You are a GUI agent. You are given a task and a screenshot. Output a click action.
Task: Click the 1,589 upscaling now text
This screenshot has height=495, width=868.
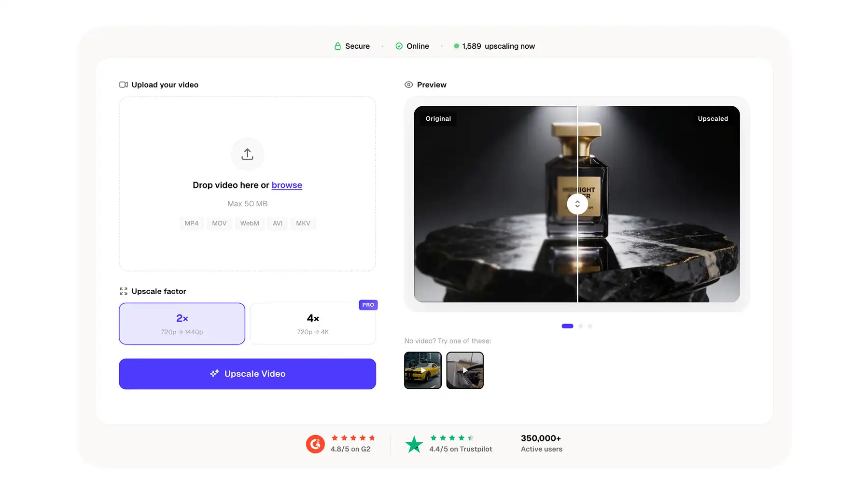point(499,46)
